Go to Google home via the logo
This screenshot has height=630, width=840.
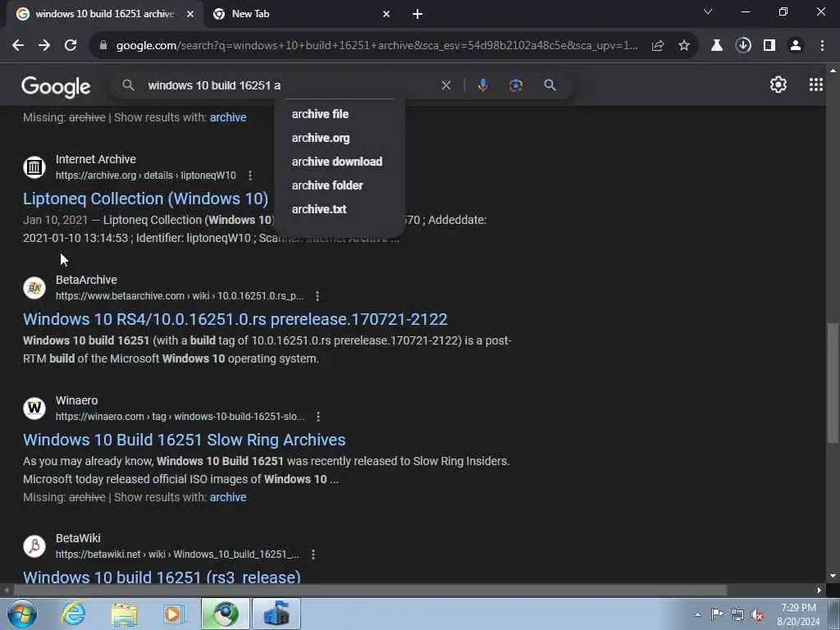pyautogui.click(x=56, y=86)
